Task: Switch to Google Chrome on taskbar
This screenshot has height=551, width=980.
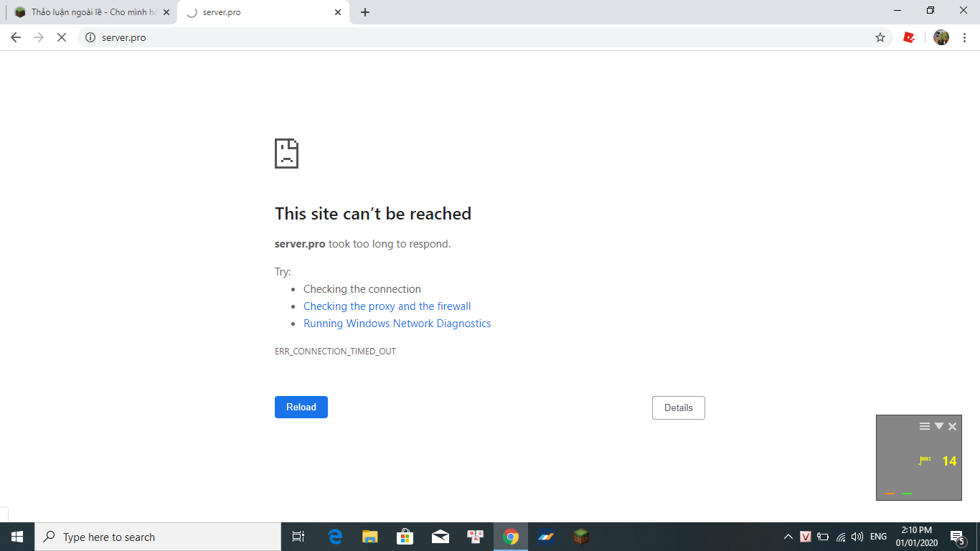Action: [511, 537]
